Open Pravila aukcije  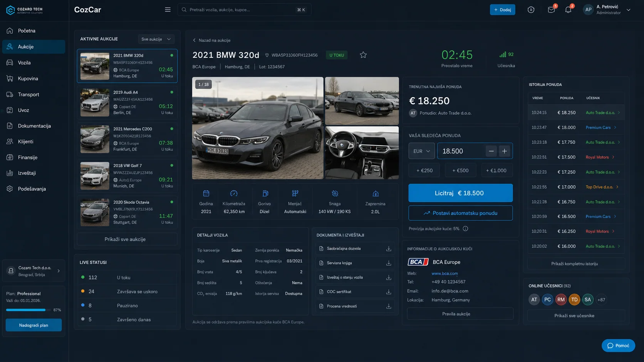(x=460, y=314)
